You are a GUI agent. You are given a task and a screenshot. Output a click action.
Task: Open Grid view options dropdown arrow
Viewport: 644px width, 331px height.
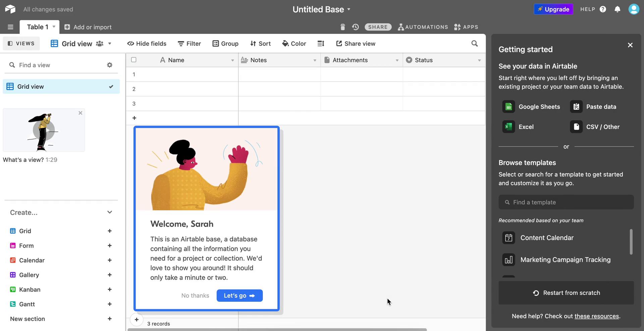(x=110, y=44)
